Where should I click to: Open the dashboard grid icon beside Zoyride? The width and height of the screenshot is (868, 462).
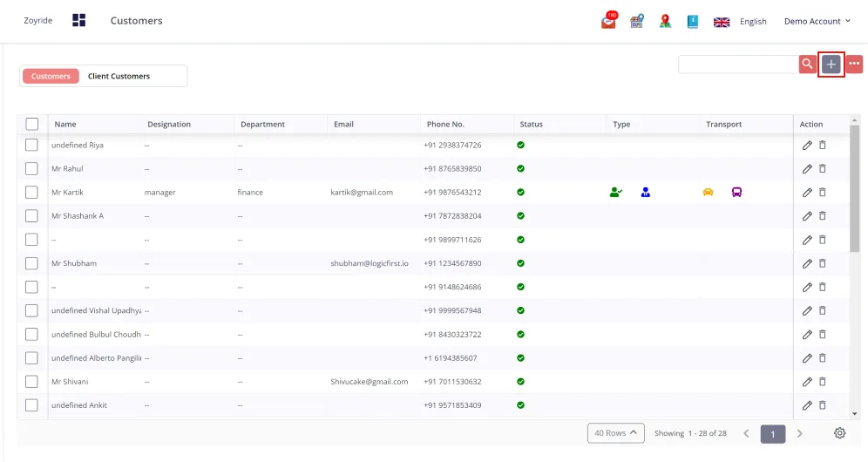point(79,21)
